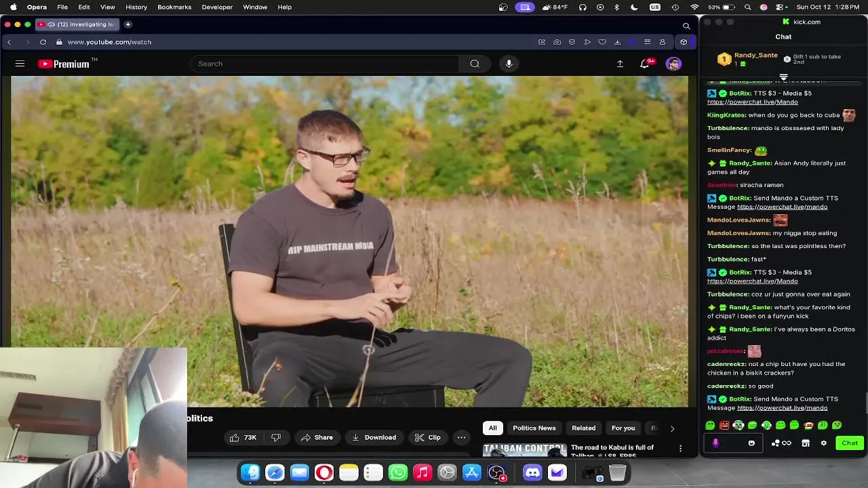Click the Opera address bar URL
Image resolution: width=868 pixels, height=488 pixels.
[109, 42]
